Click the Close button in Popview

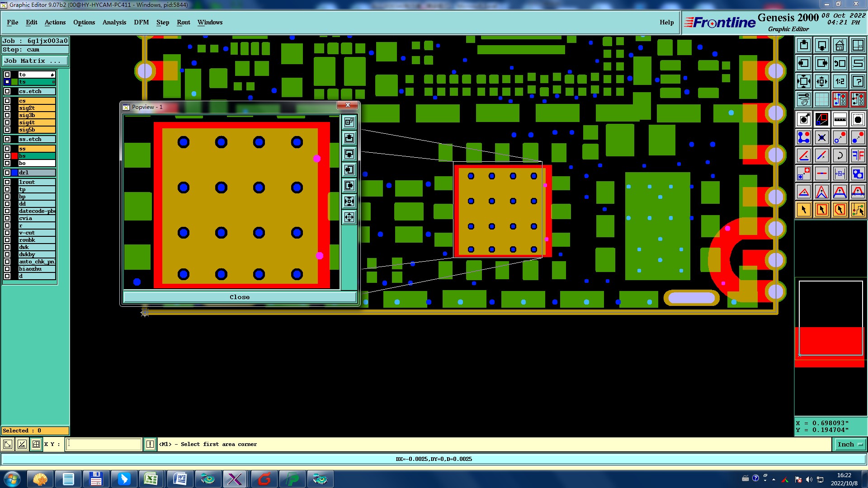click(x=240, y=297)
